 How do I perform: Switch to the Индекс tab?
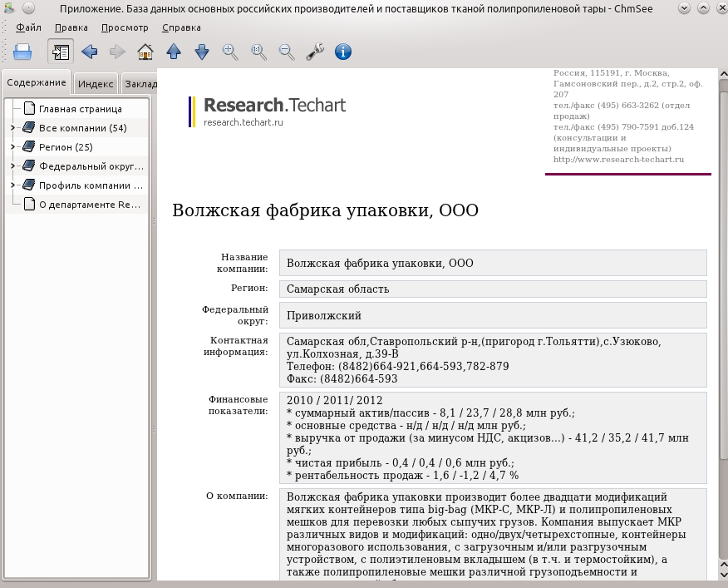point(96,84)
